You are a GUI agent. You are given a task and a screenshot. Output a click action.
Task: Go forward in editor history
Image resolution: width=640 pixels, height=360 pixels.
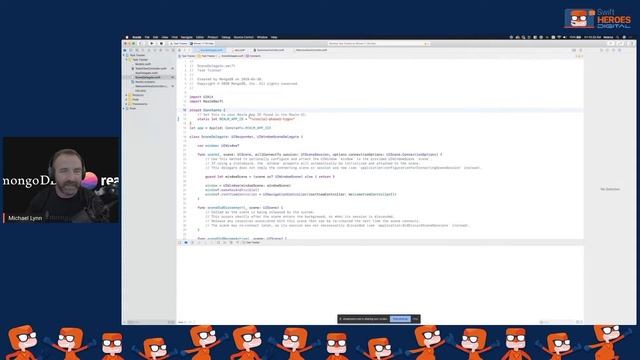tap(188, 50)
